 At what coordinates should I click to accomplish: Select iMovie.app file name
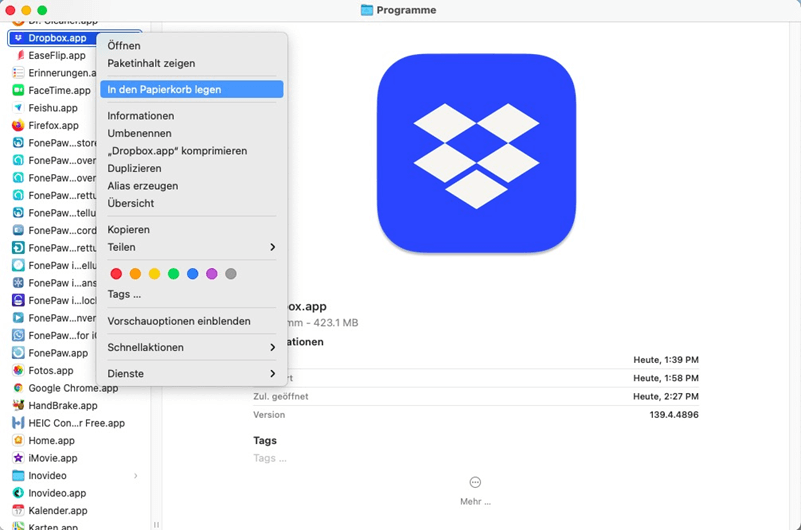(53, 458)
